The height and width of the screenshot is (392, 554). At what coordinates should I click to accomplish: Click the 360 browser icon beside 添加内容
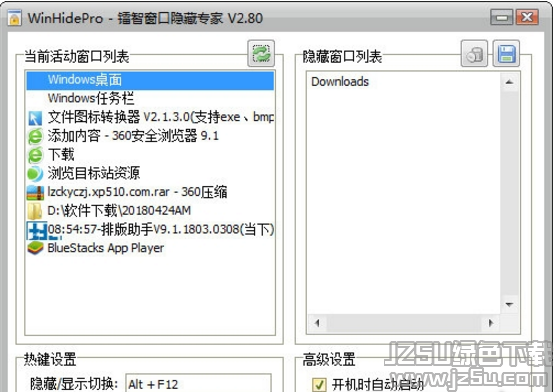tap(35, 136)
